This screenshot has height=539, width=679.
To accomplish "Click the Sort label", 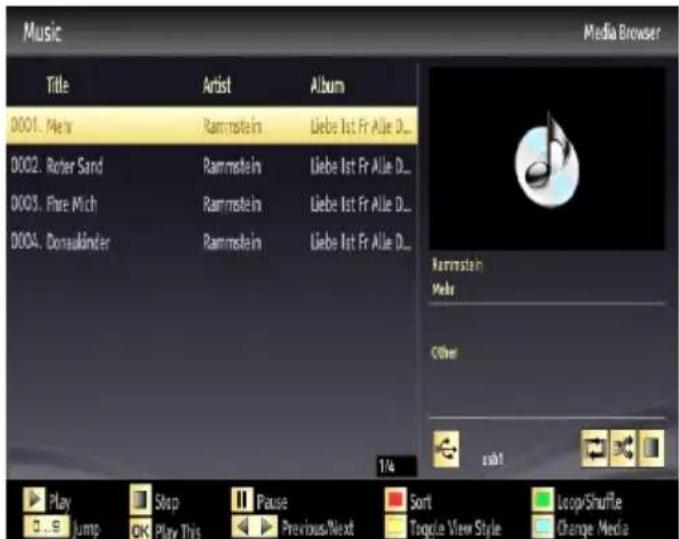I will coord(420,502).
